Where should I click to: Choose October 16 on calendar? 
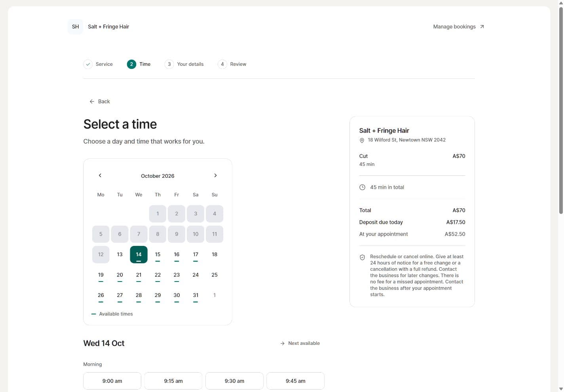point(177,255)
